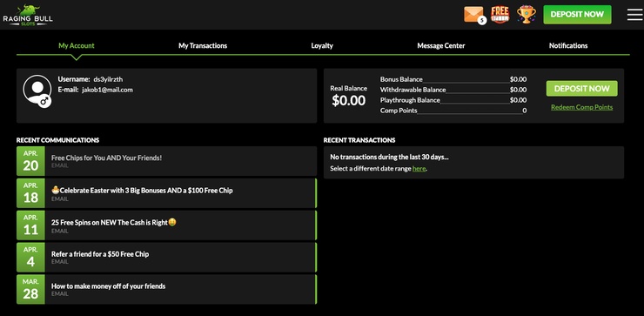Click the Recent Transactions heading
The height and width of the screenshot is (316, 644).
(359, 140)
